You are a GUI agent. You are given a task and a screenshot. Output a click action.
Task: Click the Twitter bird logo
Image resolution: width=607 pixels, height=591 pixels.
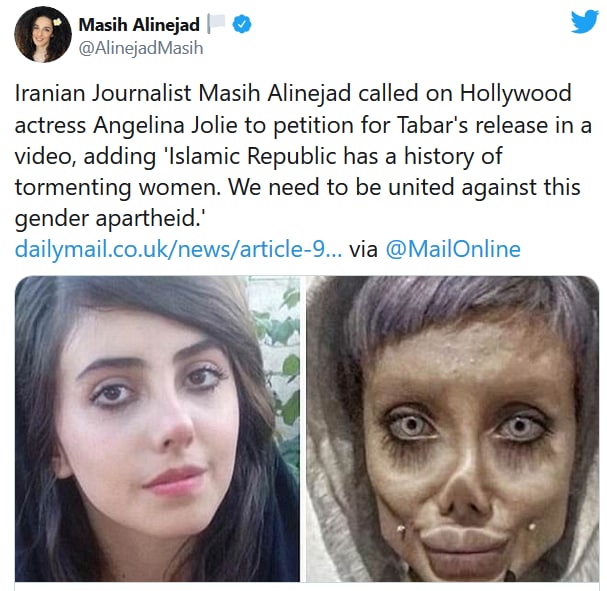(x=585, y=22)
